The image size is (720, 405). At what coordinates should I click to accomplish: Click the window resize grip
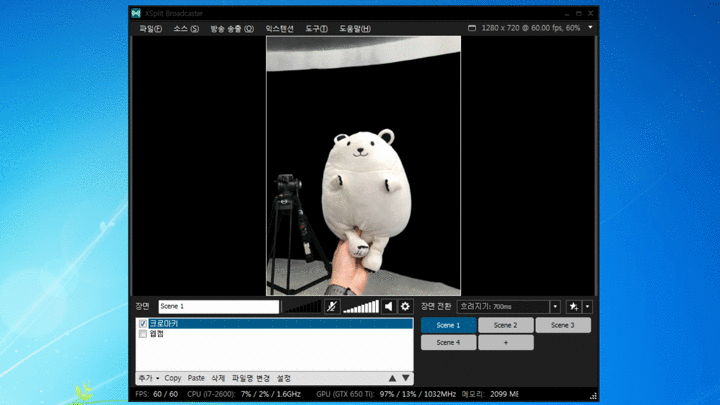point(593,396)
